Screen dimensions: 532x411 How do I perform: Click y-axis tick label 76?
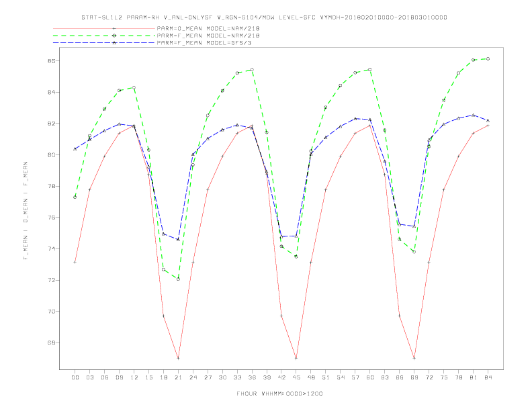click(x=51, y=218)
